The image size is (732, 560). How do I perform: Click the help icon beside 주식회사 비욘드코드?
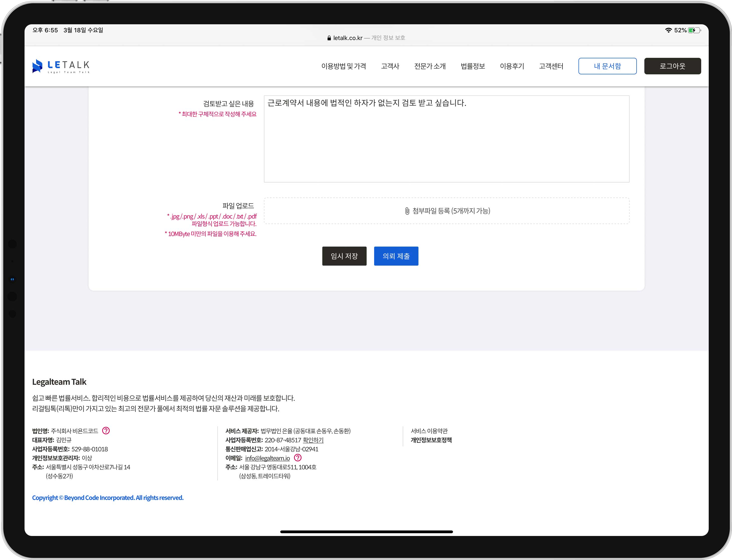[106, 430]
